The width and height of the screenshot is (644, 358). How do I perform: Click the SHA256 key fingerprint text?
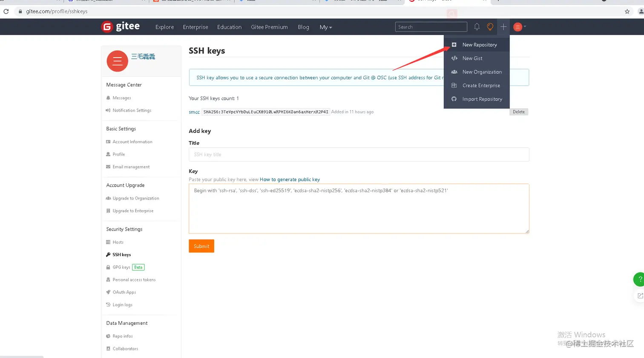click(x=266, y=112)
